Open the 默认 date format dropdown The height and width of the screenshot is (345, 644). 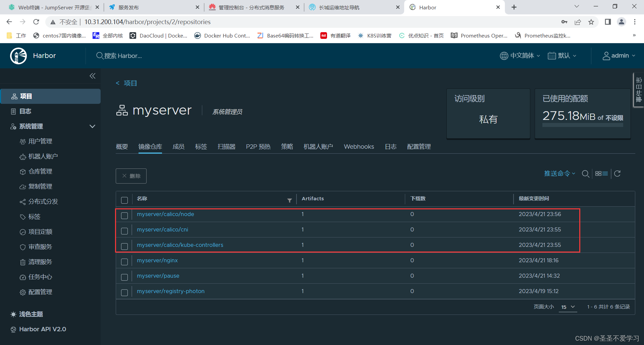[562, 56]
